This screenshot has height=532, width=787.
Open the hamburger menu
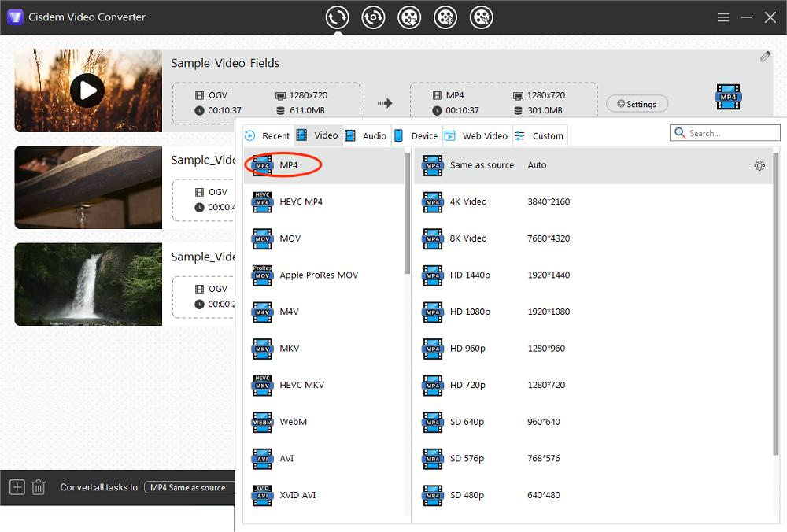[x=722, y=17]
